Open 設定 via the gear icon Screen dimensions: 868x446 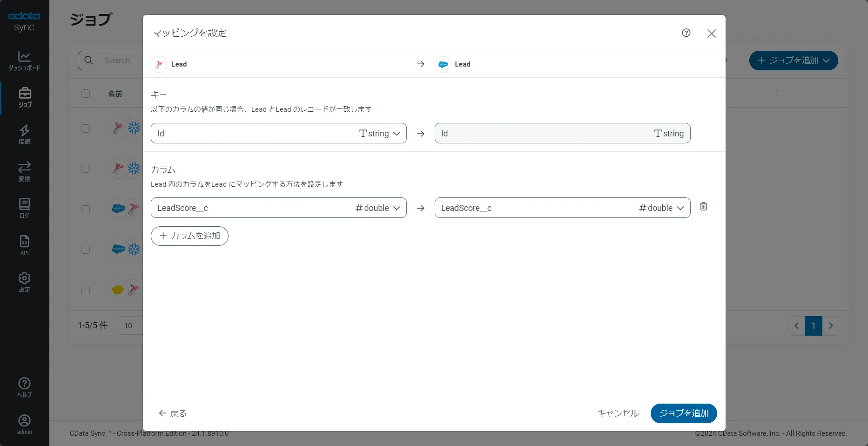click(24, 281)
